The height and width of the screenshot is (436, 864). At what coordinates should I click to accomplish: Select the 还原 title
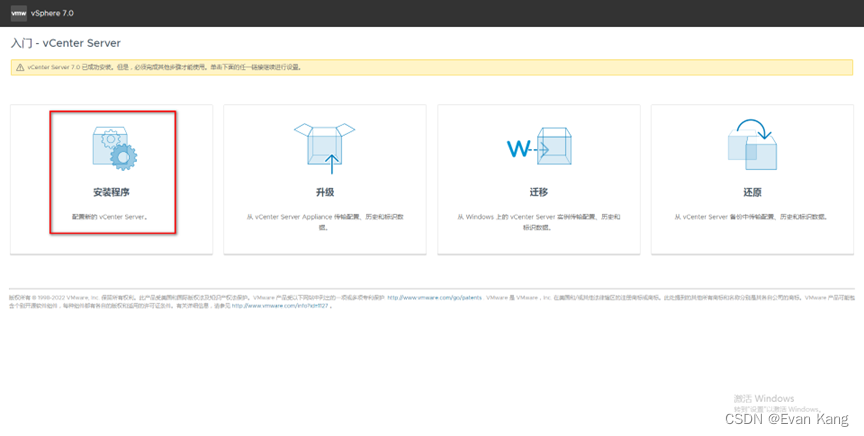[751, 190]
